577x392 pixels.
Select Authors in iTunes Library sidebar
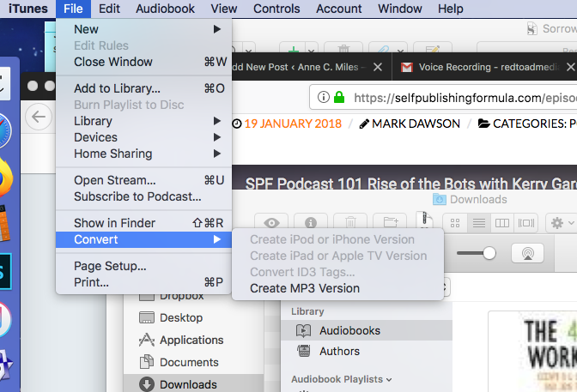(x=367, y=351)
